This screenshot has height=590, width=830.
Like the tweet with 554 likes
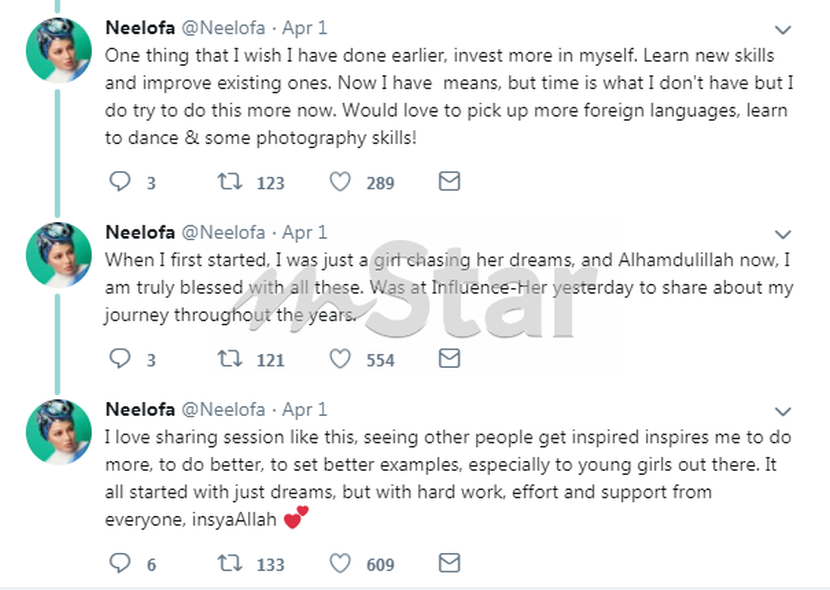click(x=341, y=359)
